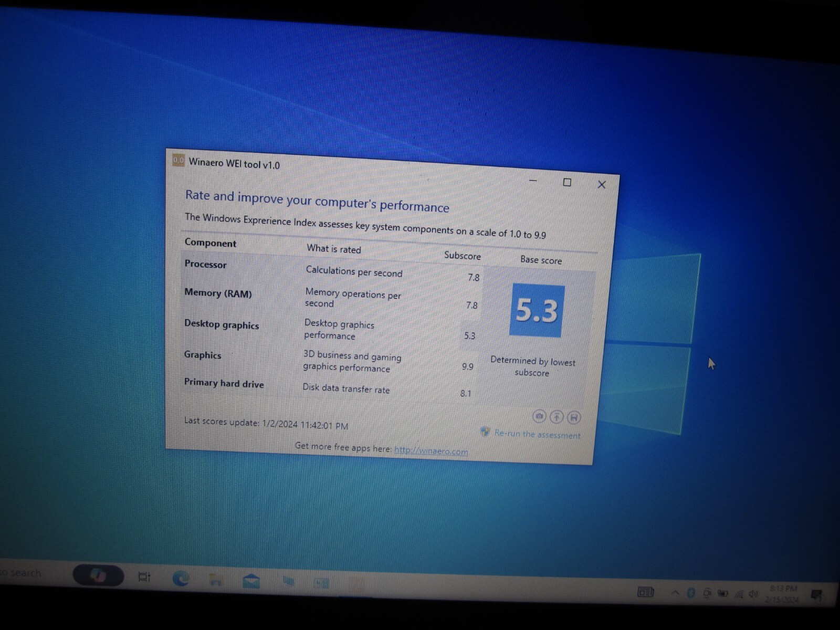Click the hard drive subscore 8.1
840x630 pixels.
tap(466, 393)
